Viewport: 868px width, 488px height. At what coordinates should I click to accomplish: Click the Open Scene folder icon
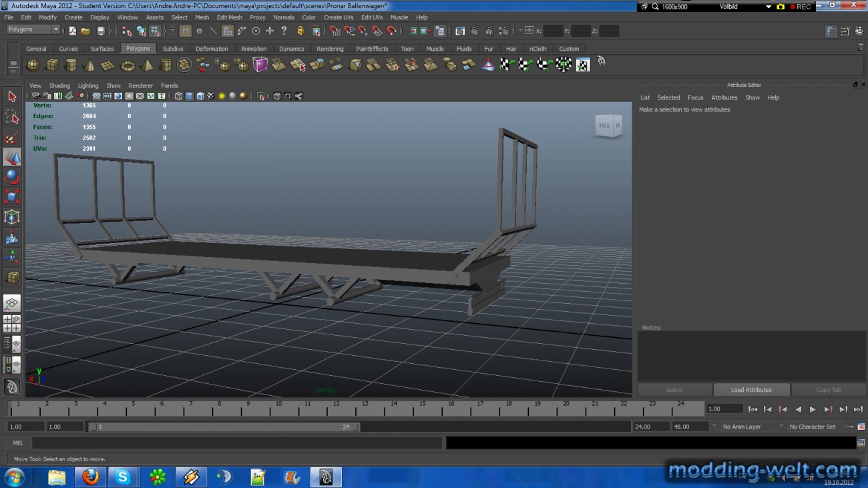tap(86, 31)
